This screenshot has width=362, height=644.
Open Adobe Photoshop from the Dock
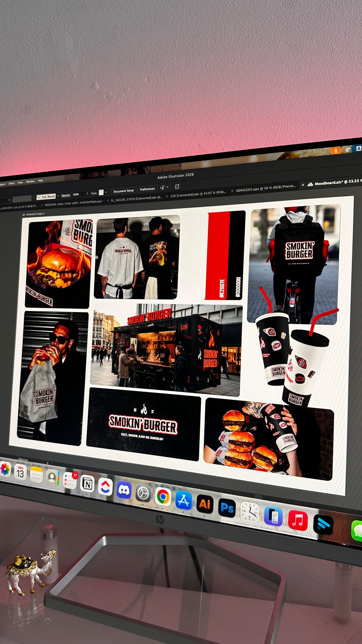pos(227,508)
